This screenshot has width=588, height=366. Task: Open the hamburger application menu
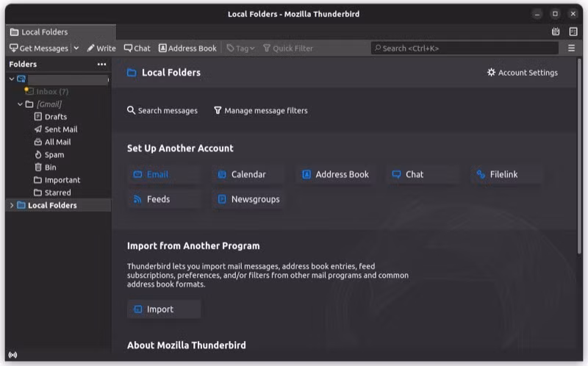pyautogui.click(x=571, y=49)
